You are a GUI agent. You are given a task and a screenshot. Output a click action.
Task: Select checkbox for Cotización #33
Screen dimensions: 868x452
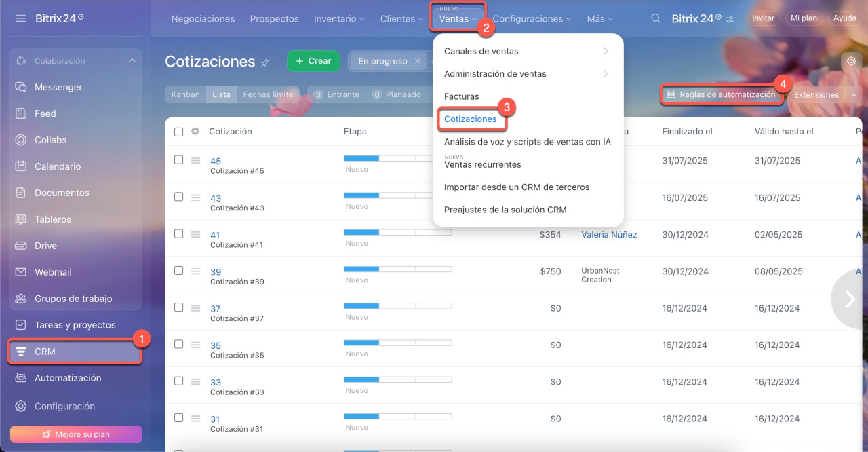click(178, 380)
